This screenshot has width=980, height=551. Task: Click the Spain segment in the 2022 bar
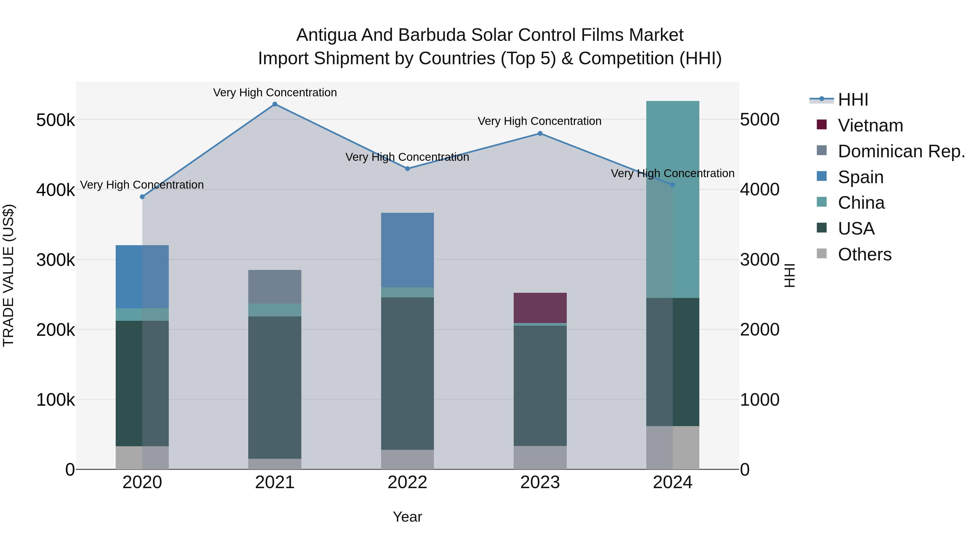[408, 250]
